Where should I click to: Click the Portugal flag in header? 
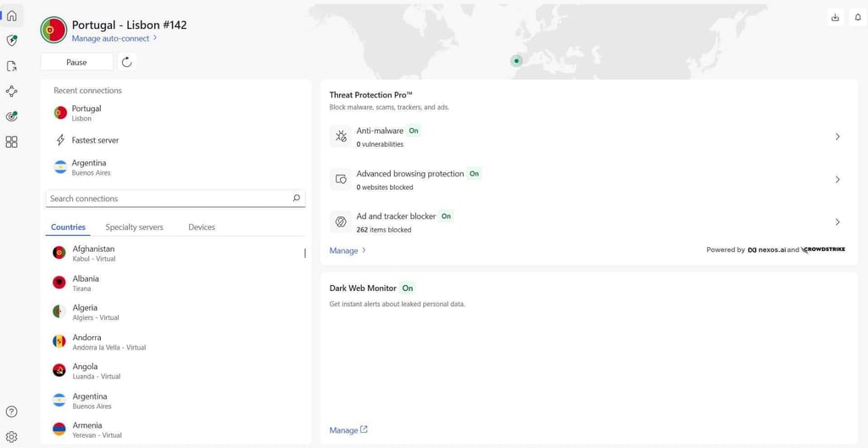point(53,30)
